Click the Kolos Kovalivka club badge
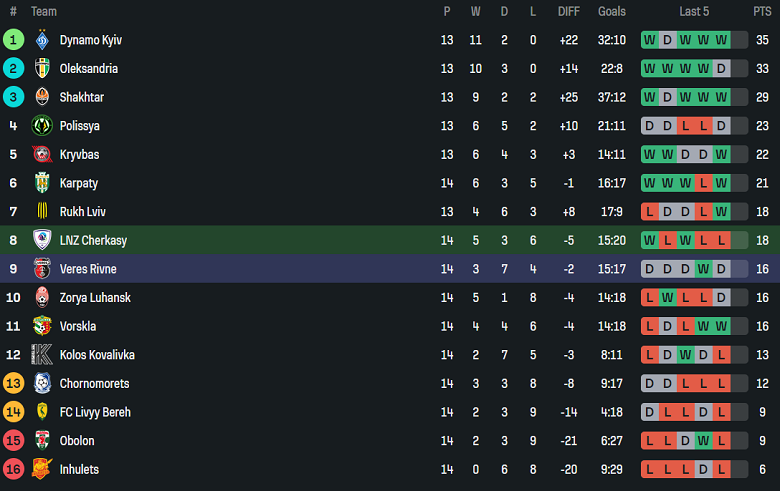This screenshot has height=491, width=780. (42, 355)
